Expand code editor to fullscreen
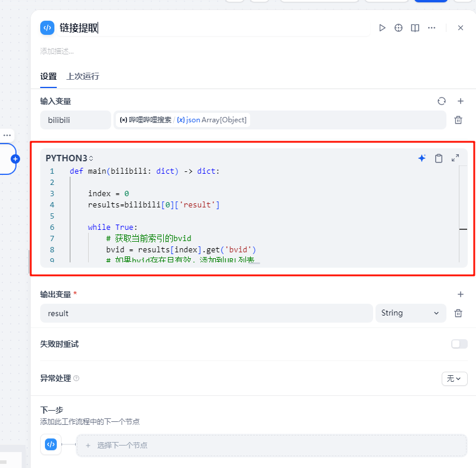 point(455,158)
